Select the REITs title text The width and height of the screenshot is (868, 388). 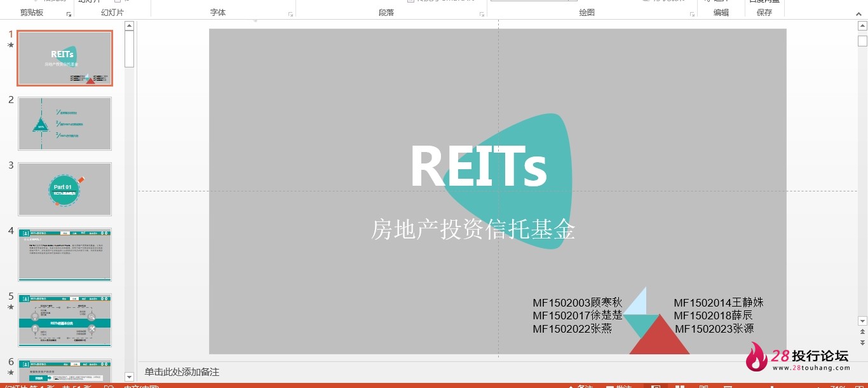[x=478, y=166]
